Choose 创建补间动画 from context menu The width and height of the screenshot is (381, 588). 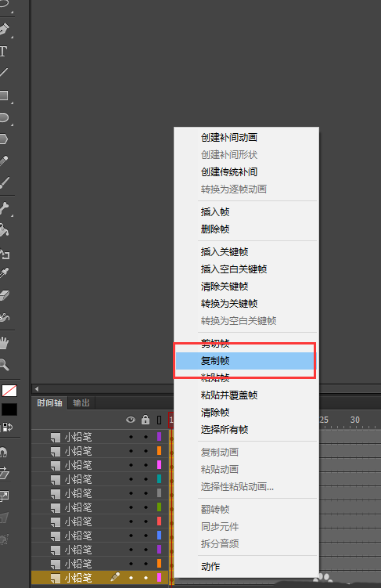point(229,138)
